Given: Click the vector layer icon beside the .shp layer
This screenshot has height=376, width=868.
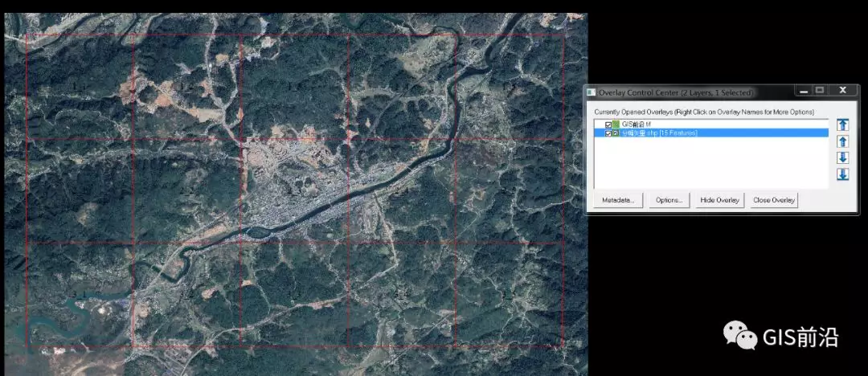Looking at the screenshot, I should pos(616,133).
